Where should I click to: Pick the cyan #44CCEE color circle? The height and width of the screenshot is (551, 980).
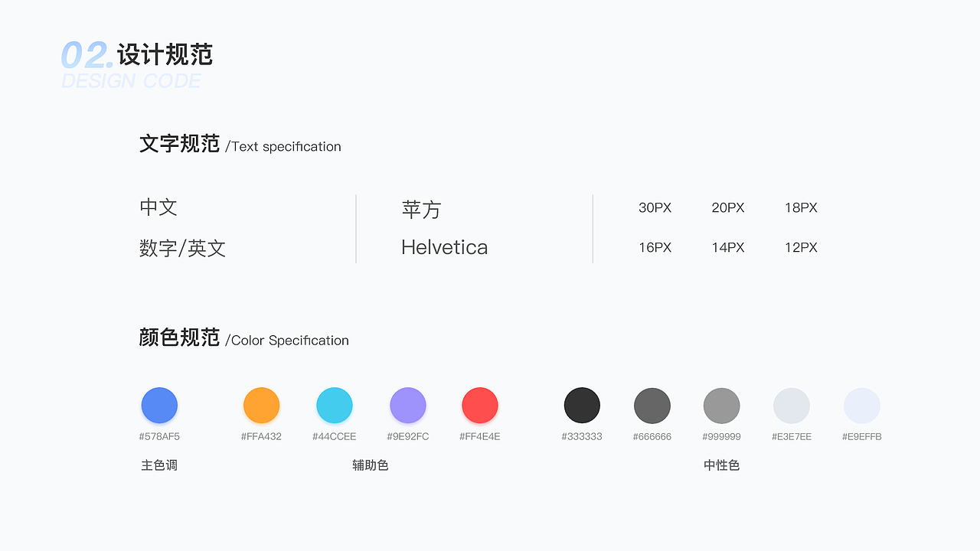(335, 406)
